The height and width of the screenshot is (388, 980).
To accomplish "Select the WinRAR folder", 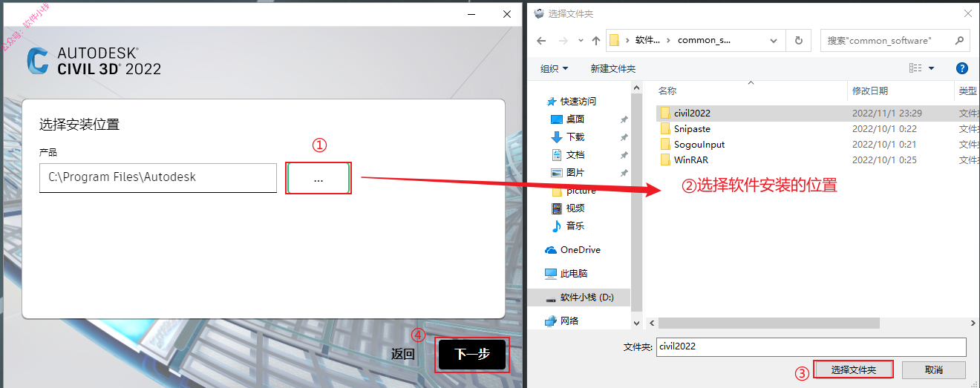I will pos(690,160).
